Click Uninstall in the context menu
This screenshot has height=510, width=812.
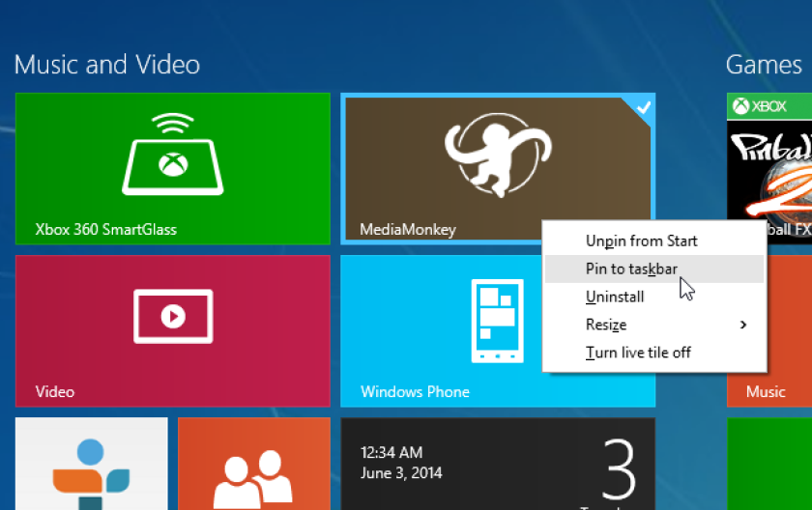(654, 297)
